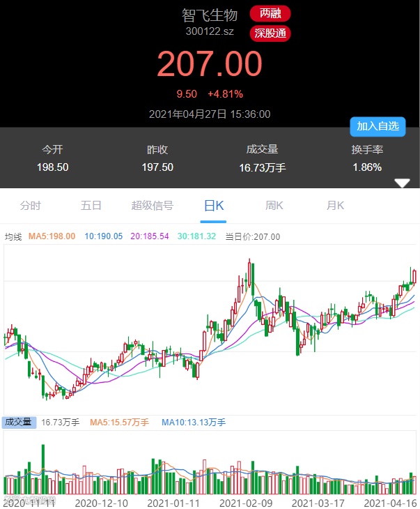Click the 2021-03-17 date axis label
Viewport: 420px width, 509px height.
point(318,503)
